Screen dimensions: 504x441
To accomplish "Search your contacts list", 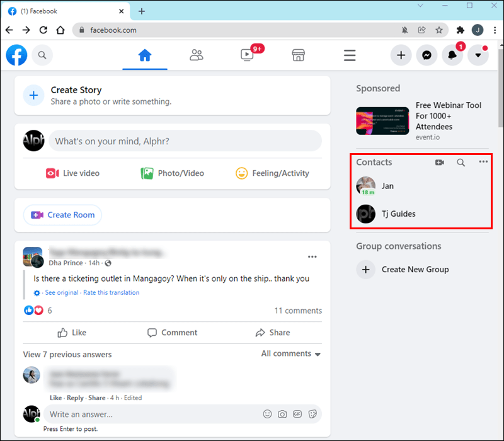I will click(x=461, y=162).
